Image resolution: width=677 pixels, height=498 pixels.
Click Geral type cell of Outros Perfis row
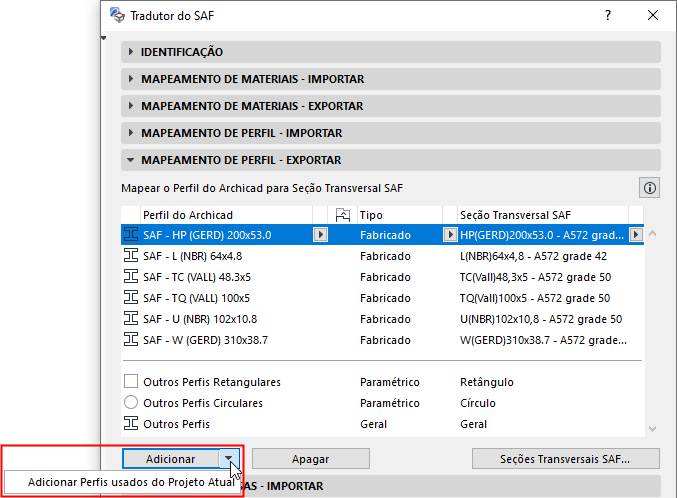click(373, 424)
